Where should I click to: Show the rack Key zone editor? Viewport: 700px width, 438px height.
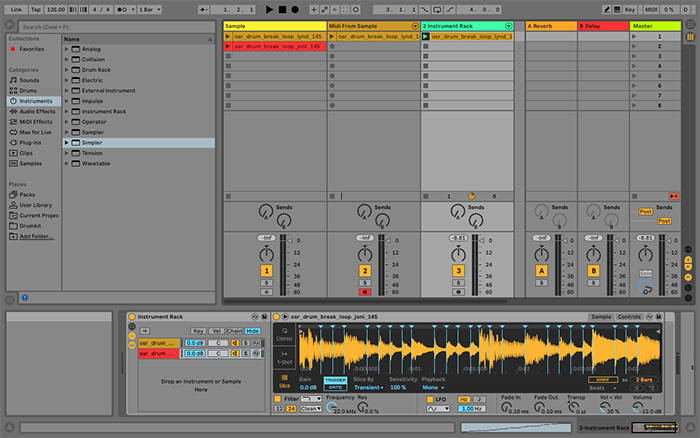(198, 331)
